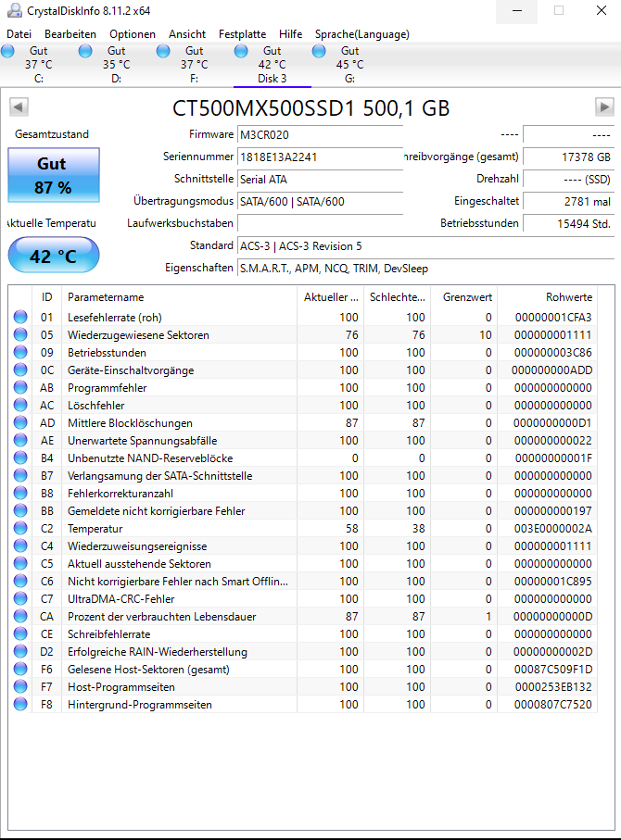Viewport: 621px width, 840px height.
Task: Go to previous disk arrow button
Action: (19, 107)
